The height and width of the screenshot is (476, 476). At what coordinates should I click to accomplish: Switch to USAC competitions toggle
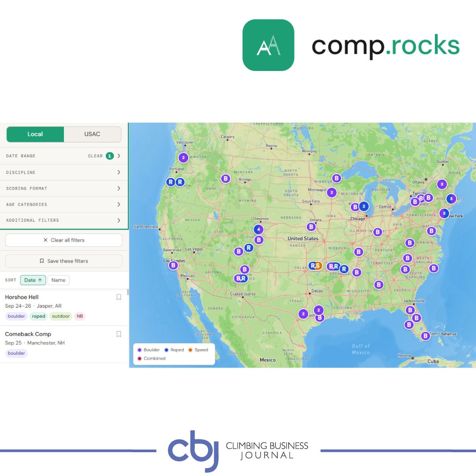tap(92, 134)
